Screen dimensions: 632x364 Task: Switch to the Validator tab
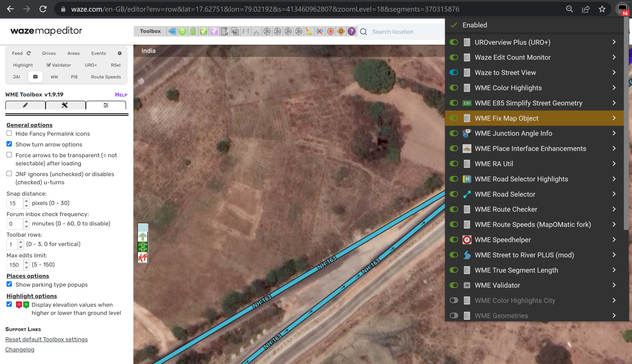[x=59, y=65]
